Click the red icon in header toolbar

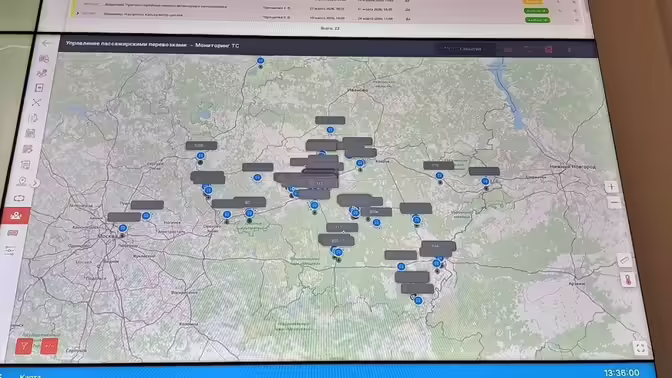point(548,50)
